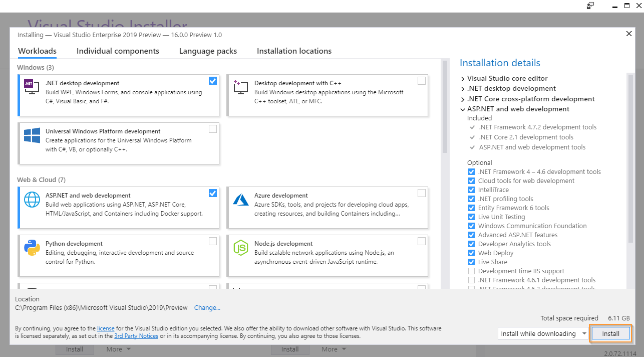
Task: Click the Total space required 6.11 GB value
Action: click(x=619, y=318)
